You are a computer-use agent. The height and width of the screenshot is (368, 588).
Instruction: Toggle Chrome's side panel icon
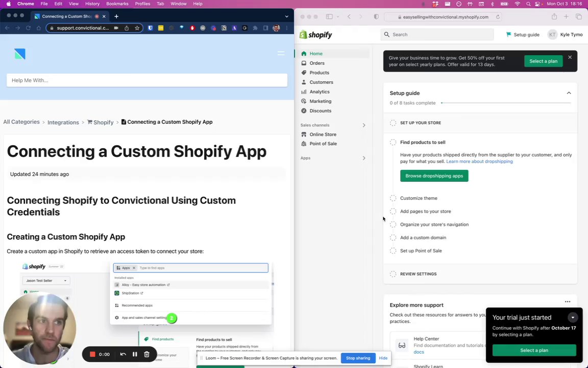point(265,28)
